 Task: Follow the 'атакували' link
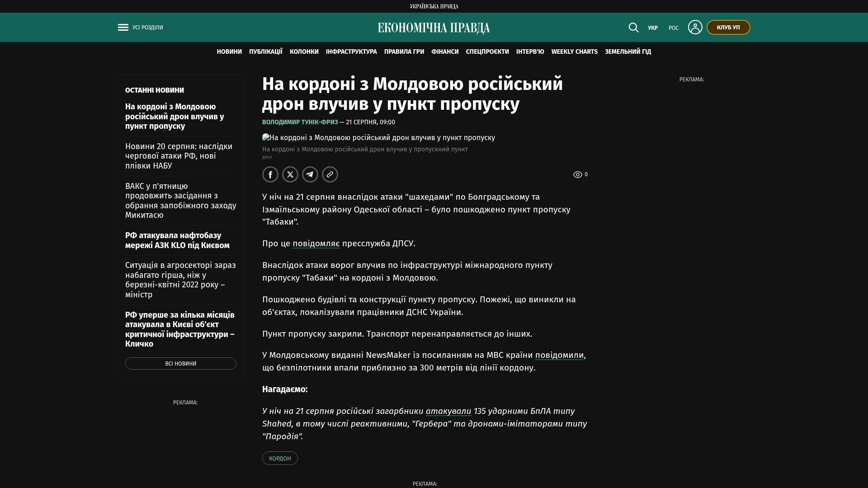click(448, 411)
